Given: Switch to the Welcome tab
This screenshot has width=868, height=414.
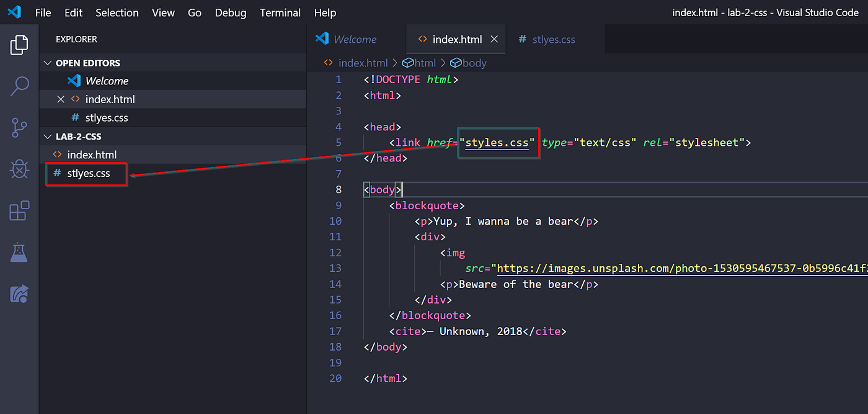Looking at the screenshot, I should [x=356, y=39].
